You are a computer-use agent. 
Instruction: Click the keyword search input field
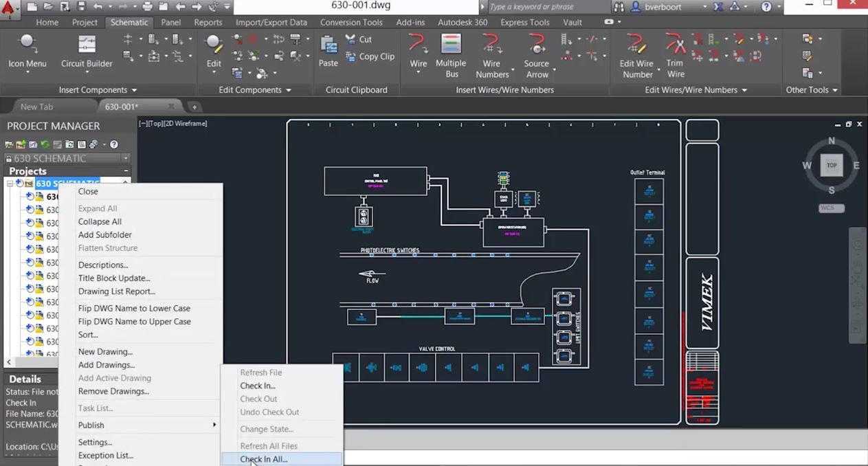tap(548, 7)
